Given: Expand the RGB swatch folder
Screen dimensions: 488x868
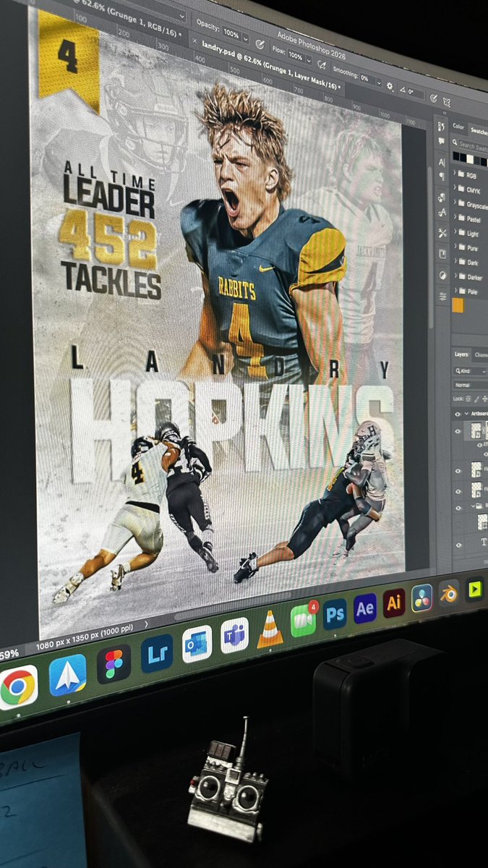Looking at the screenshot, I should coord(455,172).
